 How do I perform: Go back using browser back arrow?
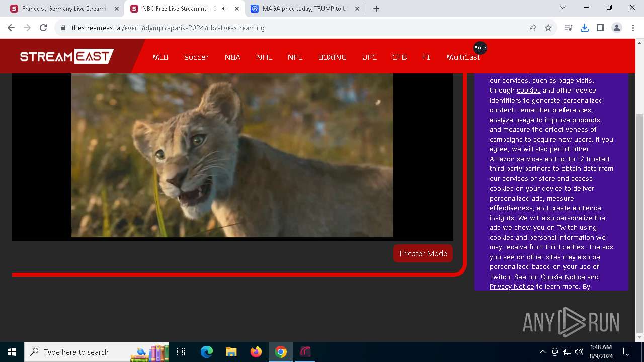pos(11,28)
